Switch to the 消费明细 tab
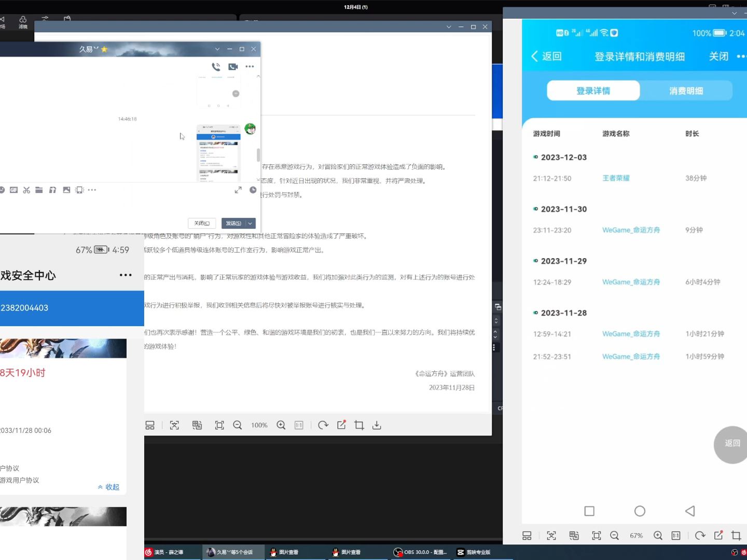 686,91
